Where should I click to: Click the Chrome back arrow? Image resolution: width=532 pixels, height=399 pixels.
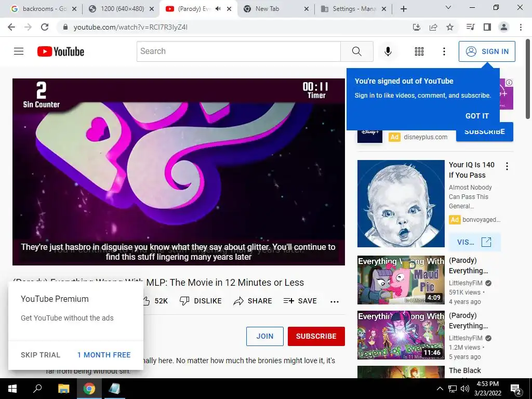11,27
